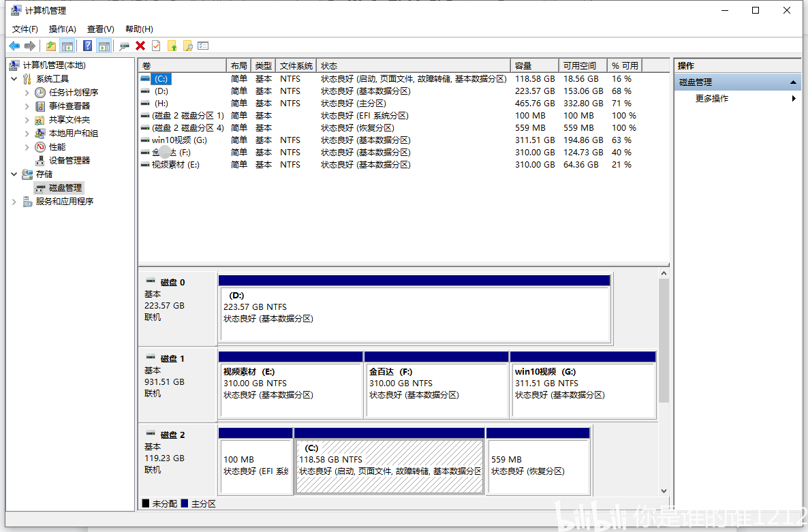The height and width of the screenshot is (532, 808).
Task: Select 磁盘管理 under 存储
Action: coord(65,187)
